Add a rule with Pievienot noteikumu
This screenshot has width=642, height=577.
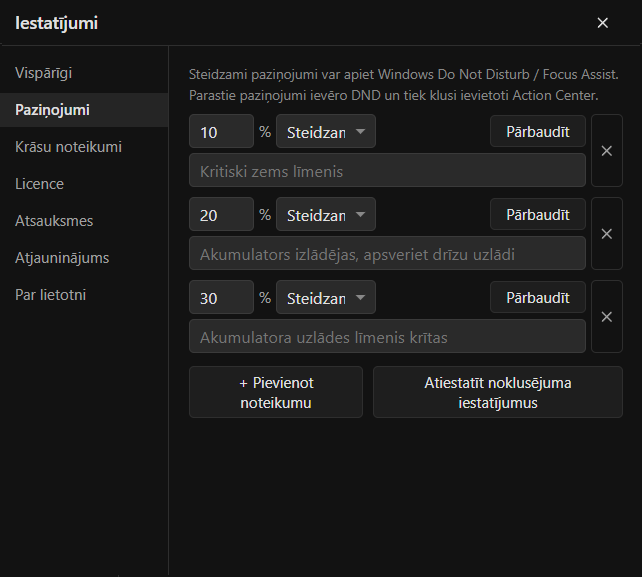pos(276,392)
